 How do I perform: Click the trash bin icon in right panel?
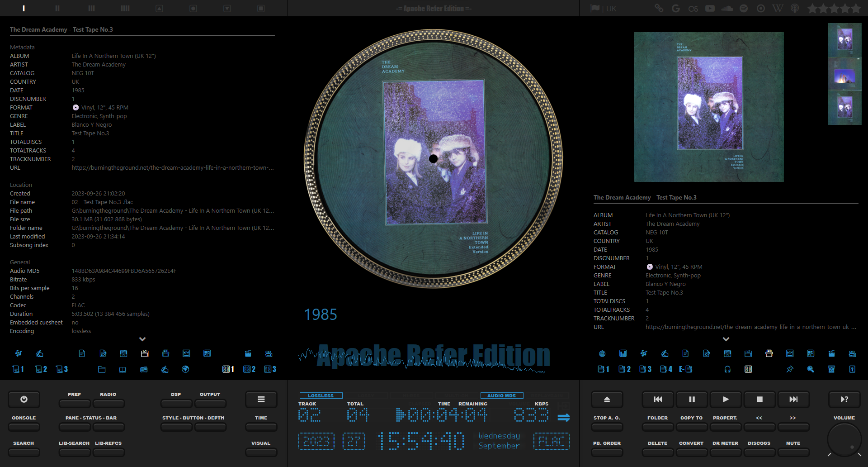831,369
